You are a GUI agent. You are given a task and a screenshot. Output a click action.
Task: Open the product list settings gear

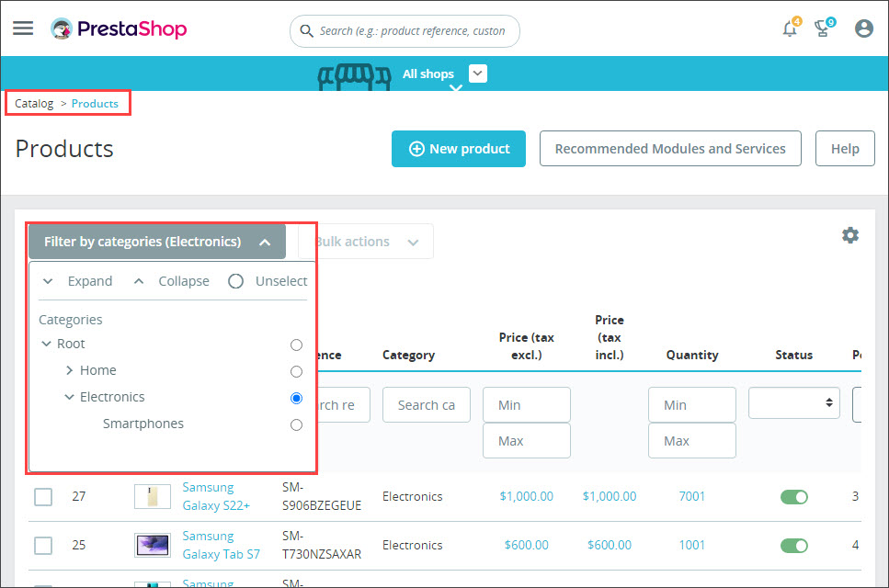849,235
